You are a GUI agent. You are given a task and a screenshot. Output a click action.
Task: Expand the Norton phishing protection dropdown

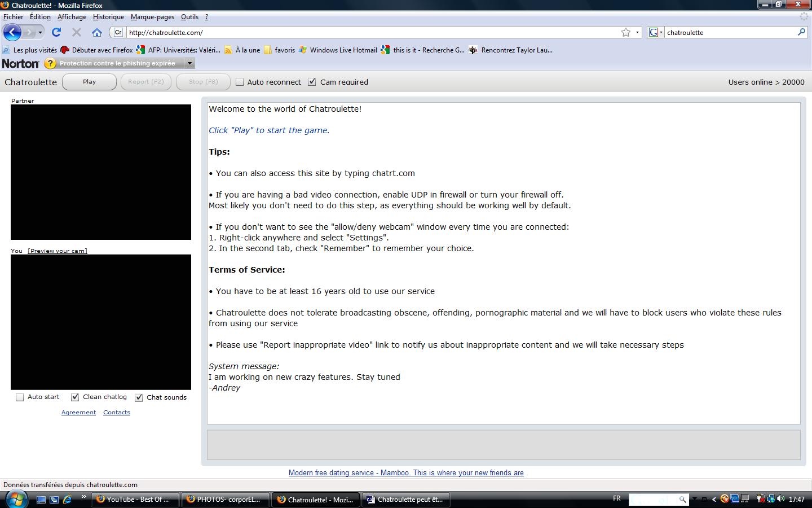click(x=190, y=63)
